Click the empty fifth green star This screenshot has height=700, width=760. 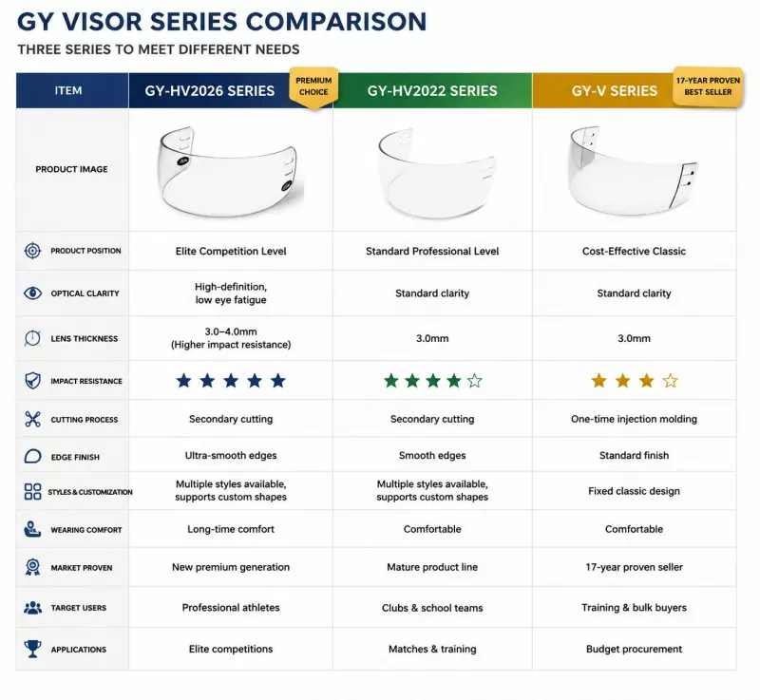tap(475, 381)
